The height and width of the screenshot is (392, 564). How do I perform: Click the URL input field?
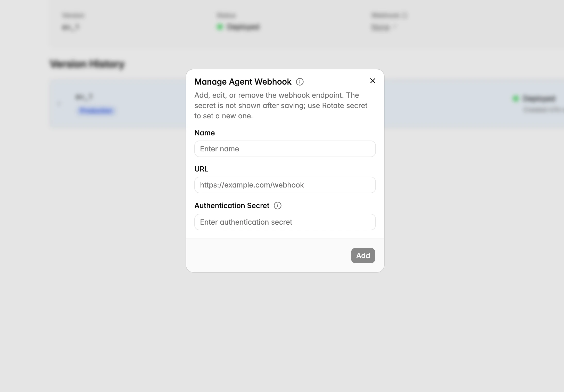[285, 185]
